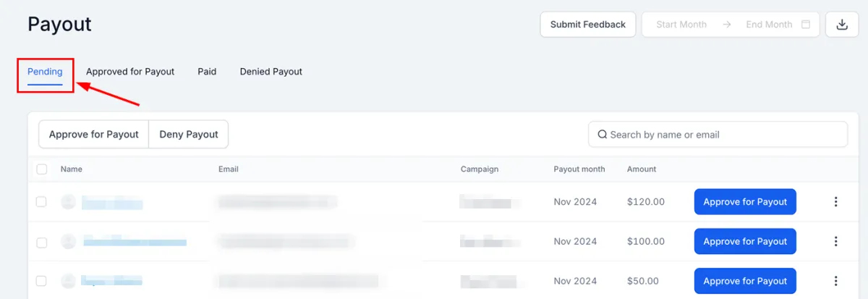Open three-dot menu for the $100.00 row

tap(835, 241)
